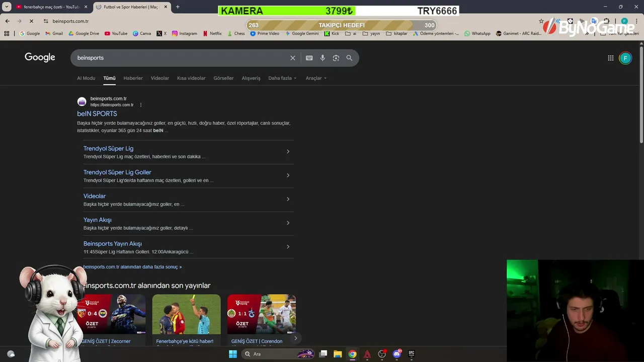Screen dimensions: 644x362
Task: Switch to the AI Modu tab
Action: click(86, 78)
